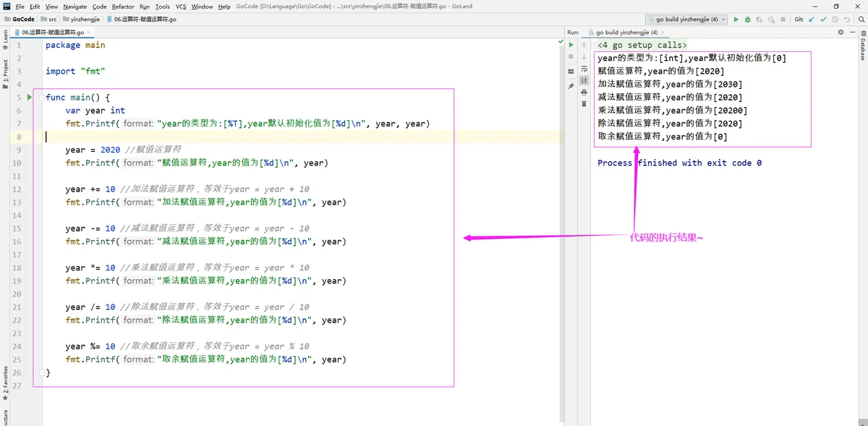Toggle soft-wrap in the console
Viewport: 868px width, 426px height.
584,69
